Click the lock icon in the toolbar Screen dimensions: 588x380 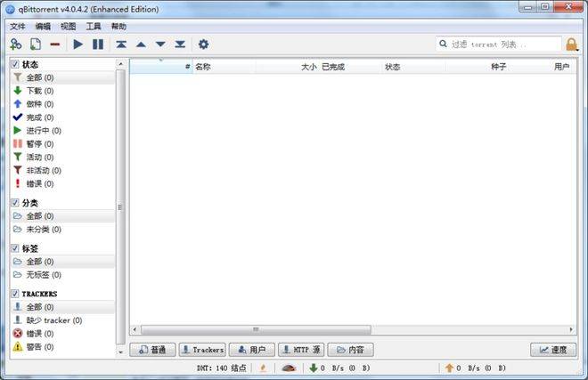point(571,44)
